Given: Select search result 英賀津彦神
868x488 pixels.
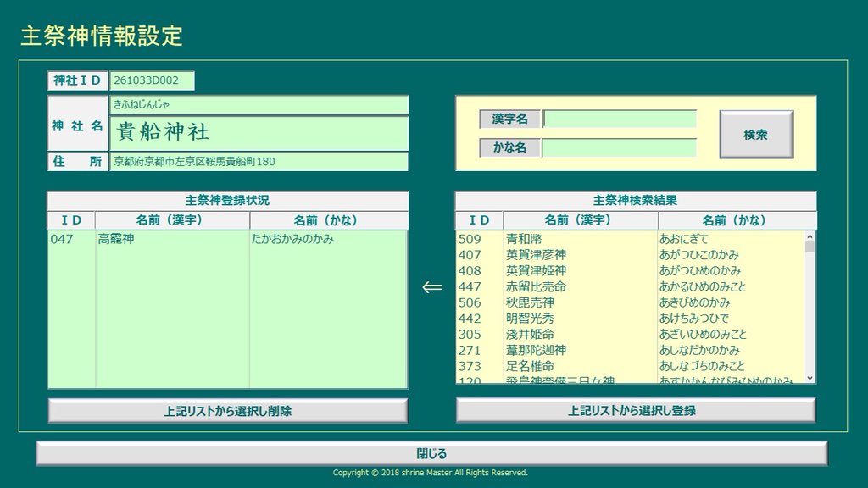Looking at the screenshot, I should (x=536, y=255).
